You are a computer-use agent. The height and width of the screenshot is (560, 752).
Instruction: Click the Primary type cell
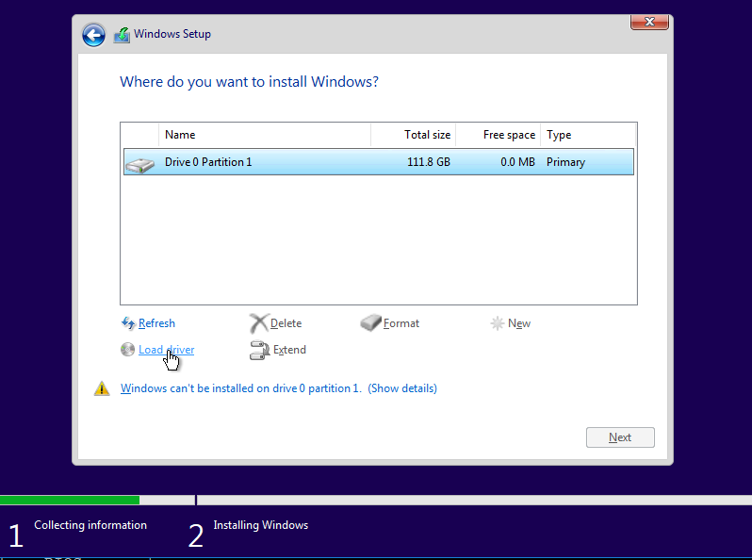[565, 162]
